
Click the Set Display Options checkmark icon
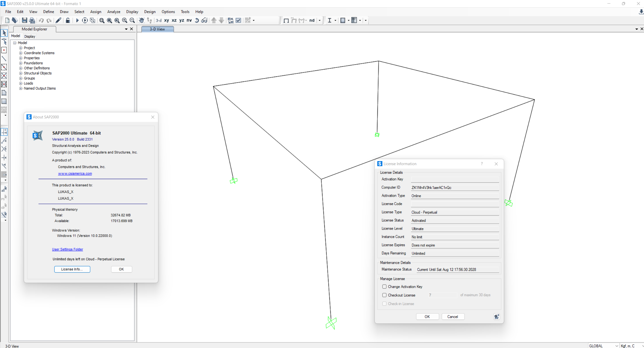[x=238, y=20]
